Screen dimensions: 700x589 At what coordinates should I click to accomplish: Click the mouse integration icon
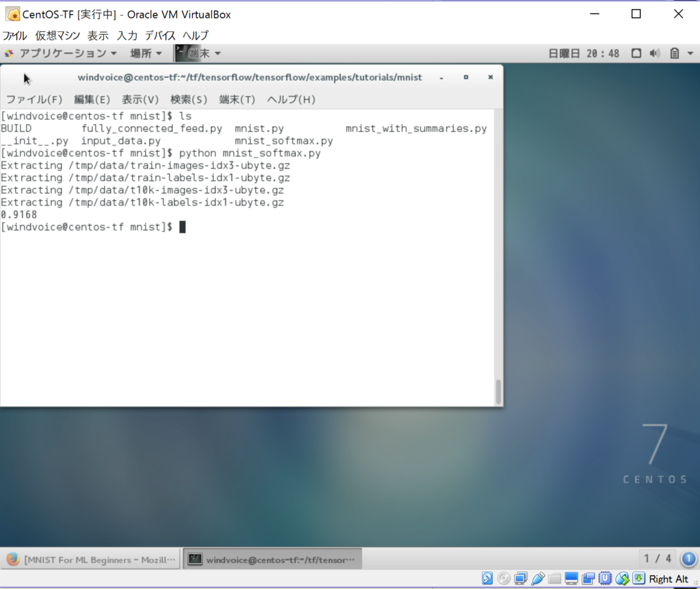(x=622, y=579)
